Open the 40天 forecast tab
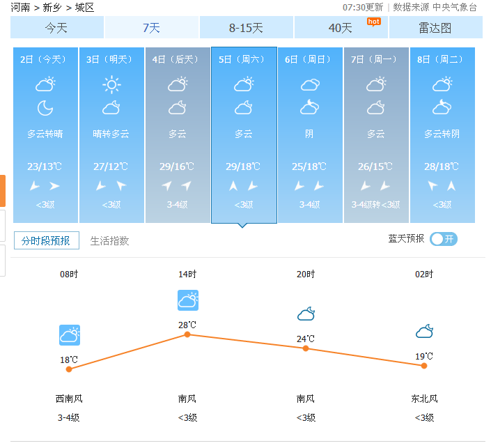This screenshot has width=491, height=448. coord(341,28)
